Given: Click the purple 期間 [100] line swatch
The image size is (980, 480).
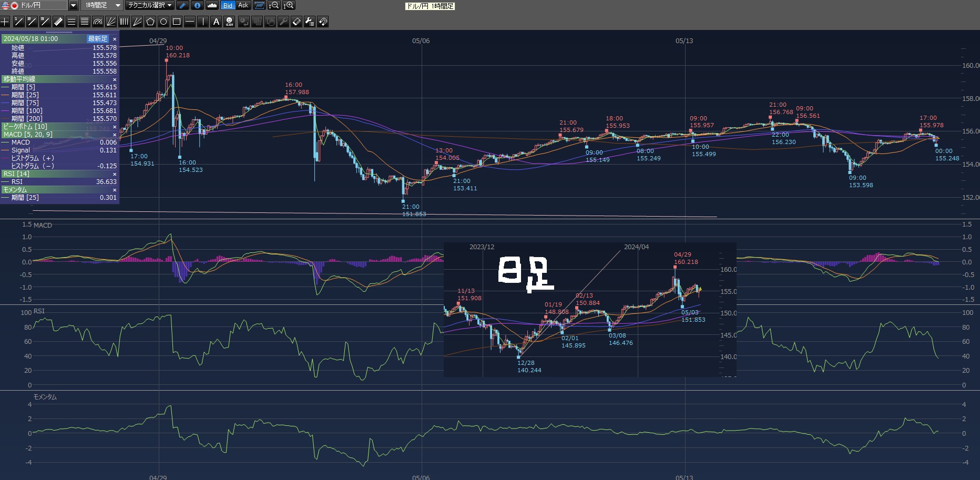Looking at the screenshot, I should [6, 111].
